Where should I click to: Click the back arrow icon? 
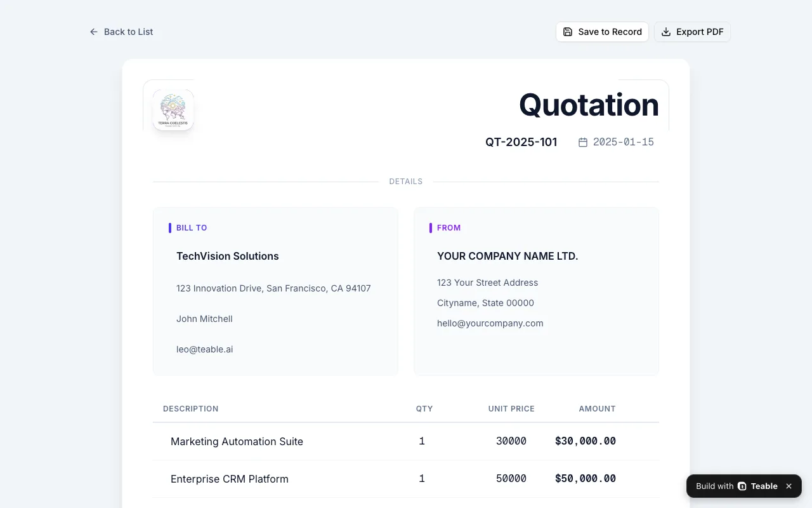click(94, 32)
